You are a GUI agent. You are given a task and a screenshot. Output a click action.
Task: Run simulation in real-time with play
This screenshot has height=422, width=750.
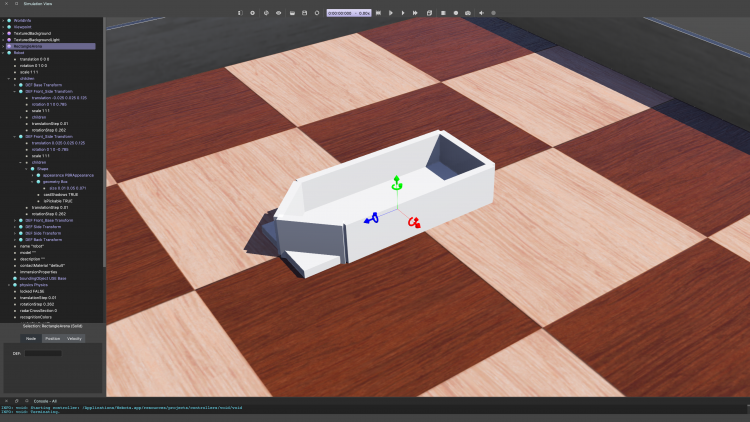[403, 13]
